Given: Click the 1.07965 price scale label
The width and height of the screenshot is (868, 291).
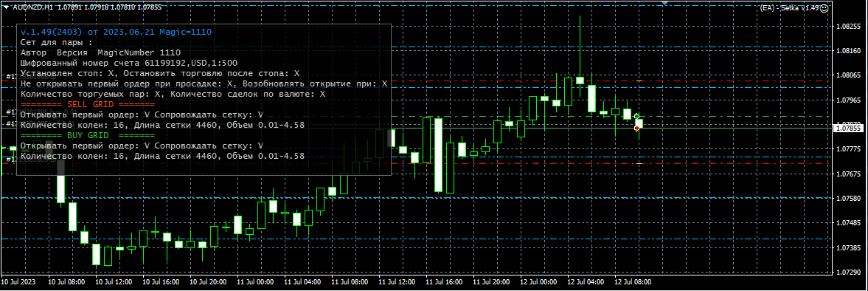Looking at the screenshot, I should pos(849,100).
